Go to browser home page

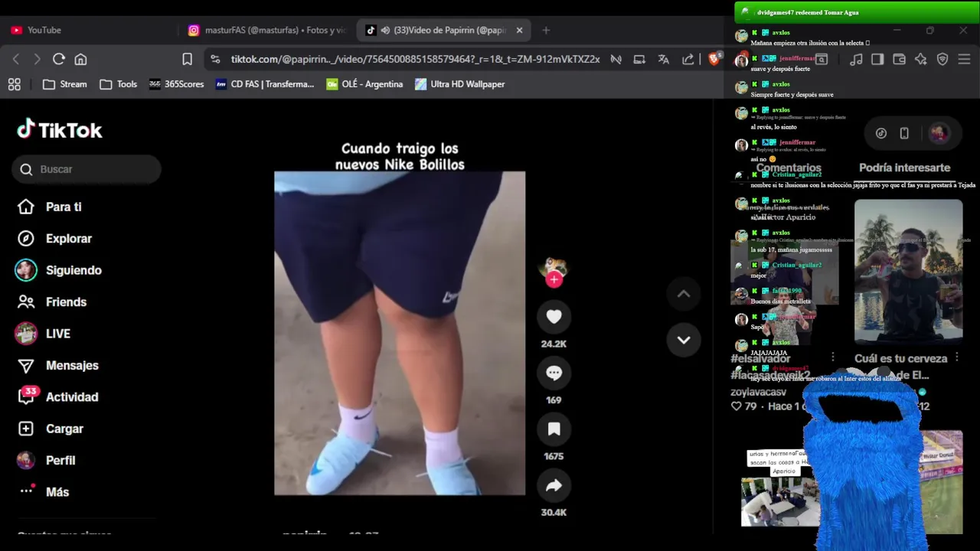[80, 59]
